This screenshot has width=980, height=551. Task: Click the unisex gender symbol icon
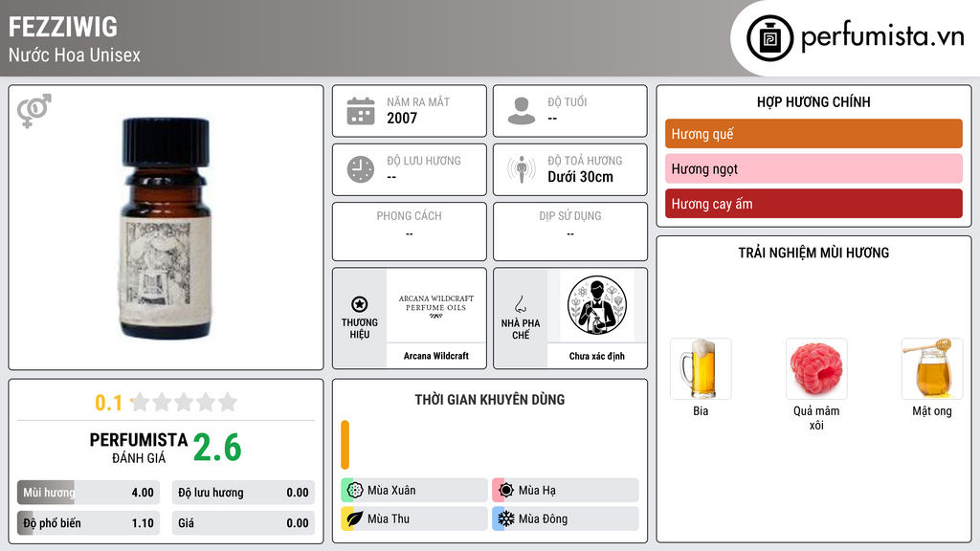[34, 111]
